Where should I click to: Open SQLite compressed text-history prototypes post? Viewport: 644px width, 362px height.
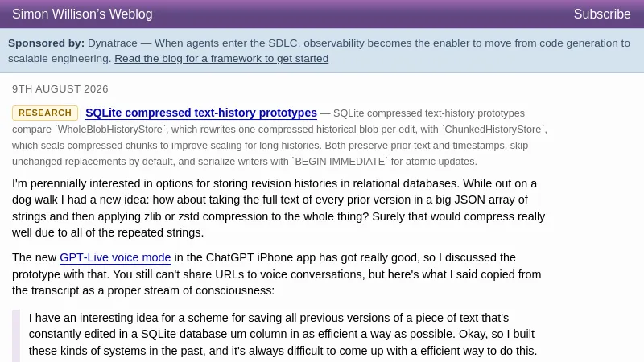pos(201,113)
